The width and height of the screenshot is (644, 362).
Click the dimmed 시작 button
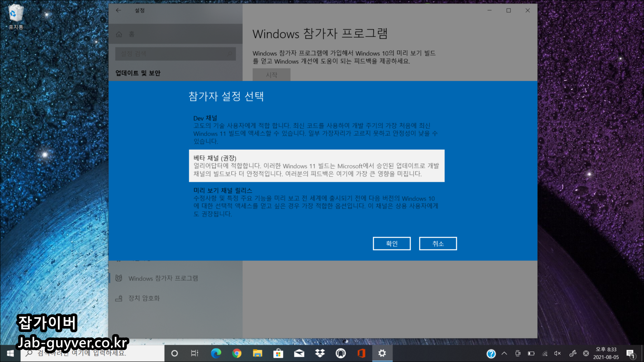pyautogui.click(x=272, y=75)
